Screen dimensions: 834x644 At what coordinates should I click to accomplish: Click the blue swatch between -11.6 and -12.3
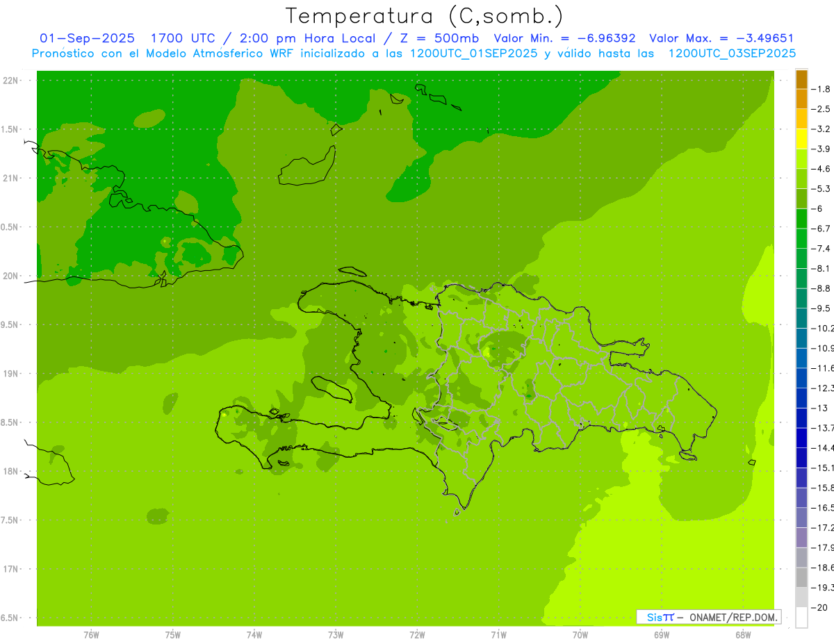[x=801, y=378]
